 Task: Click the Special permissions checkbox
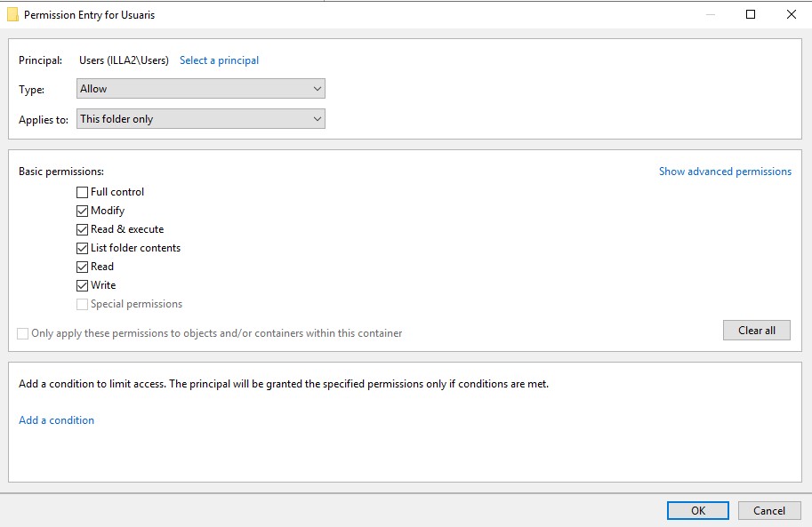[x=83, y=304]
